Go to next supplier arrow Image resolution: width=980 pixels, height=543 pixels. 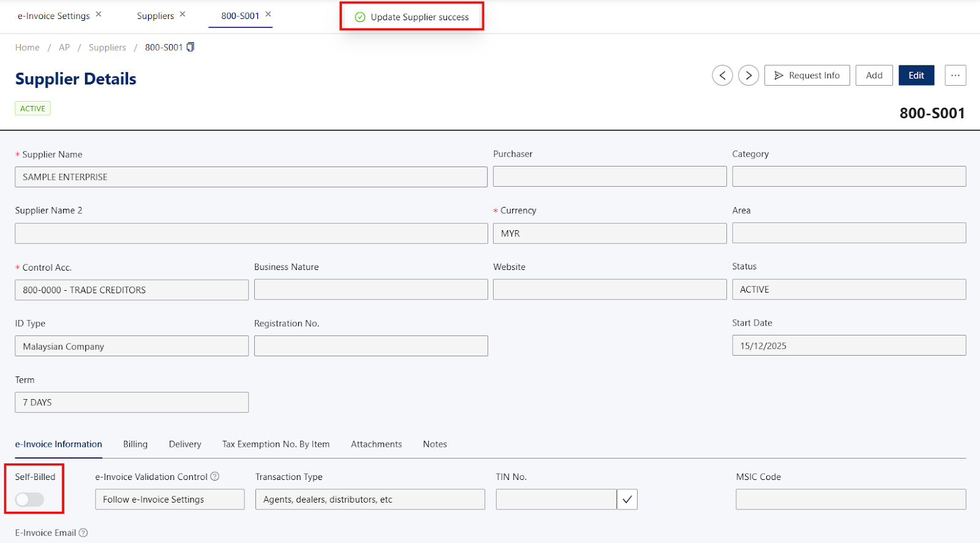click(748, 75)
